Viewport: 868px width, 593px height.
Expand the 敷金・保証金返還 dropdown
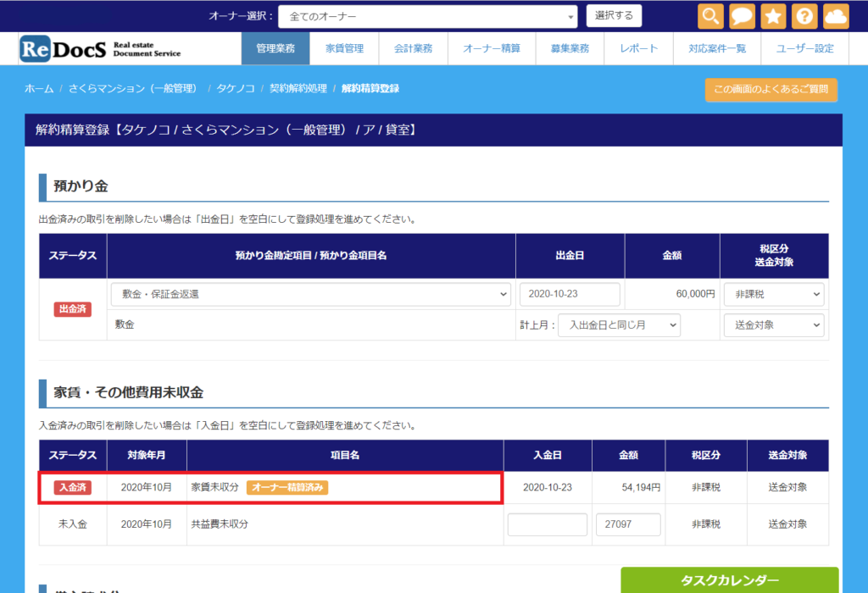(310, 294)
